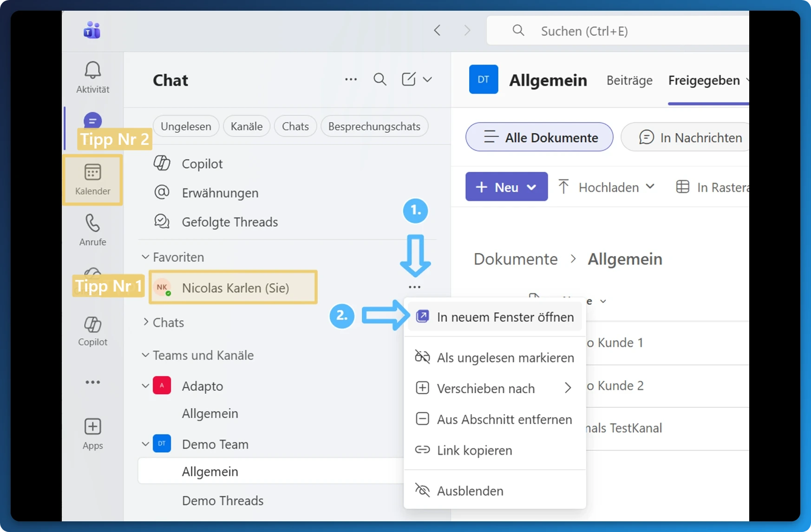811x532 pixels.
Task: Click Hochladen upload button
Action: coord(606,187)
